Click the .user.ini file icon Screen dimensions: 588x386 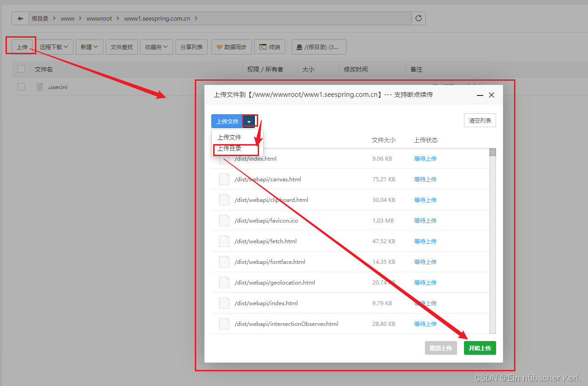pos(40,87)
